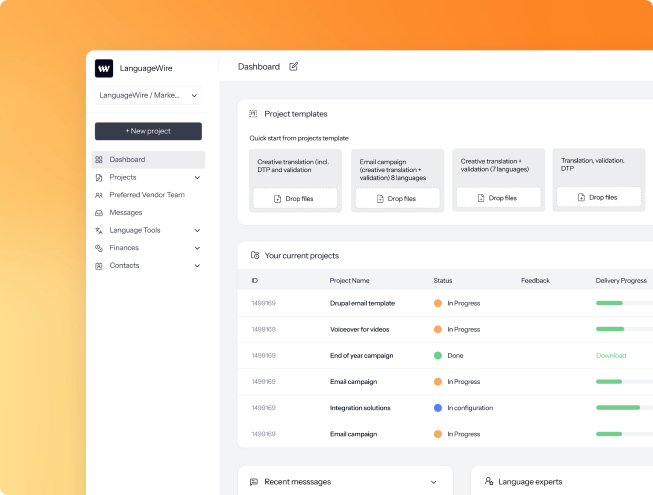Image resolution: width=653 pixels, height=495 pixels.
Task: Click the Dashboard page title
Action: click(x=259, y=67)
